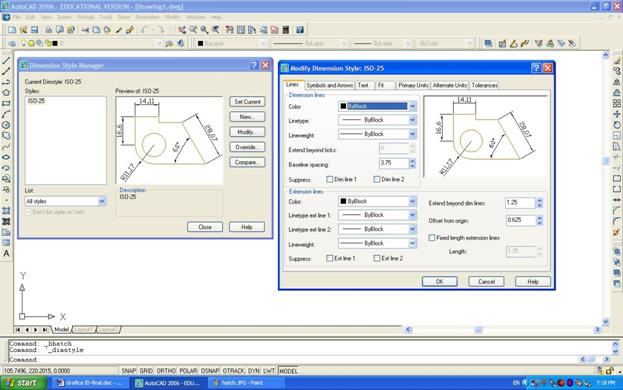The height and width of the screenshot is (390, 623).
Task: Expand the All styles list dropdown
Action: [x=66, y=201]
